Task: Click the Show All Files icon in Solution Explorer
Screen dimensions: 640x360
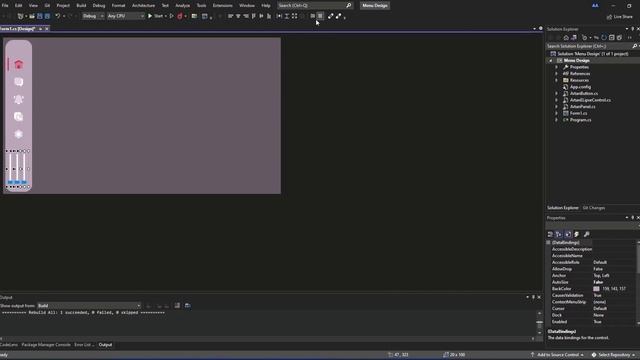Action: 619,38
